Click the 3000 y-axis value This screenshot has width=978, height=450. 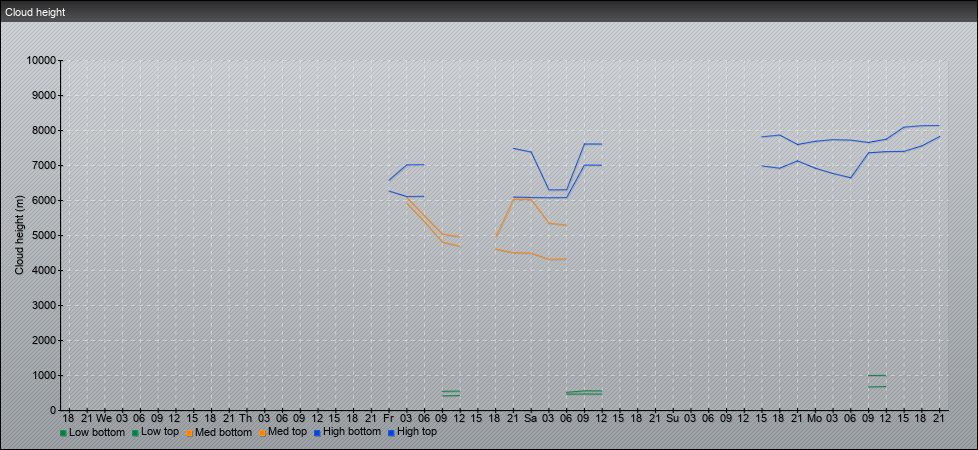(44, 305)
